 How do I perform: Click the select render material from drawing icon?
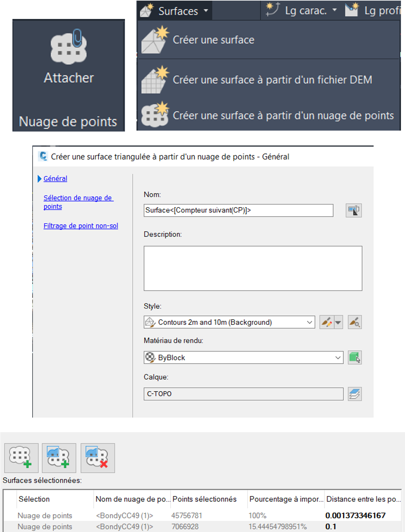355,358
